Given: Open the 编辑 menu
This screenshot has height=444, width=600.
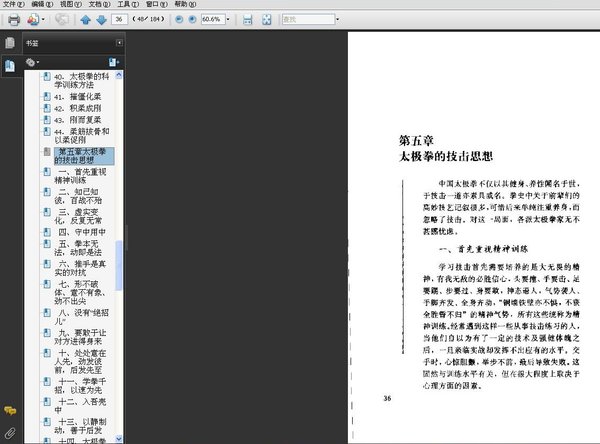Looking at the screenshot, I should [42, 4].
